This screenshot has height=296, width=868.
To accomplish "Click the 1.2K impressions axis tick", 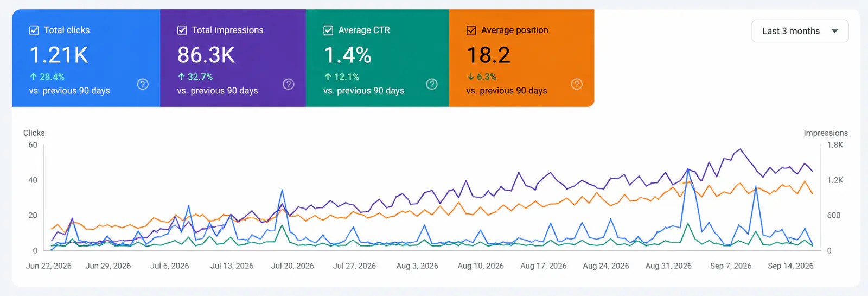I will tap(835, 180).
